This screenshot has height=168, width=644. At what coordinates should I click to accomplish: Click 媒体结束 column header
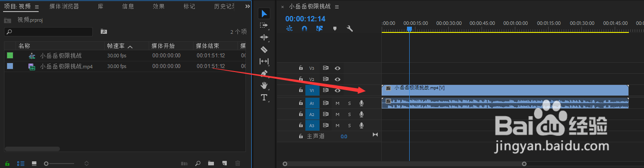(x=208, y=46)
